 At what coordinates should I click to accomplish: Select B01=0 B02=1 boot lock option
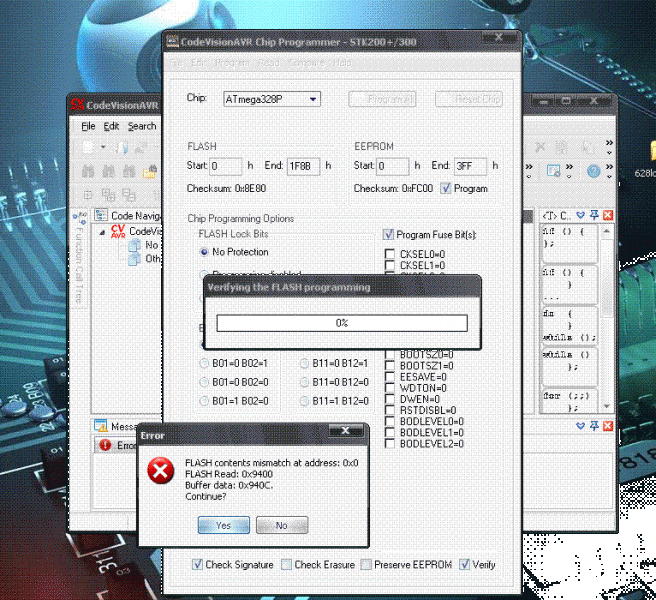pos(204,364)
